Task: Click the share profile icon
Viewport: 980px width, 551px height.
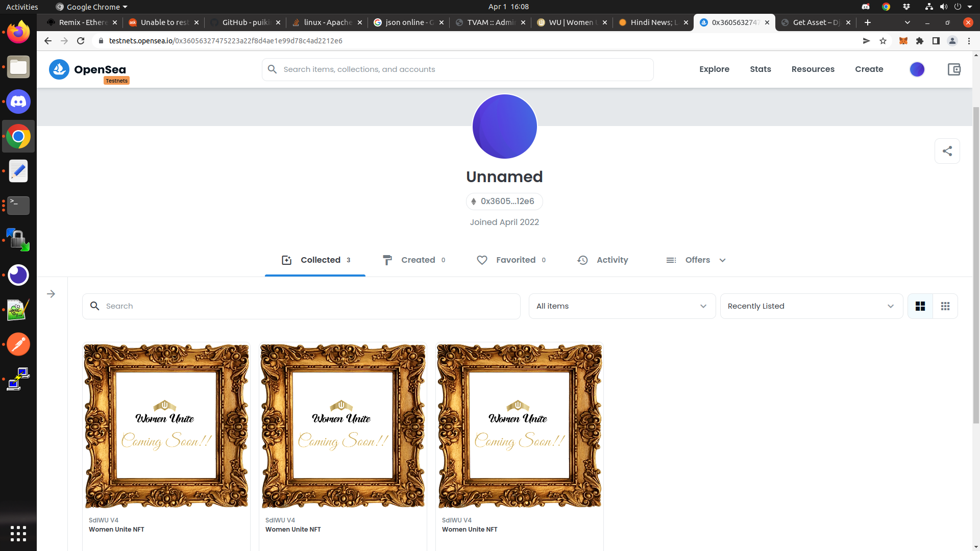Action: 947,151
